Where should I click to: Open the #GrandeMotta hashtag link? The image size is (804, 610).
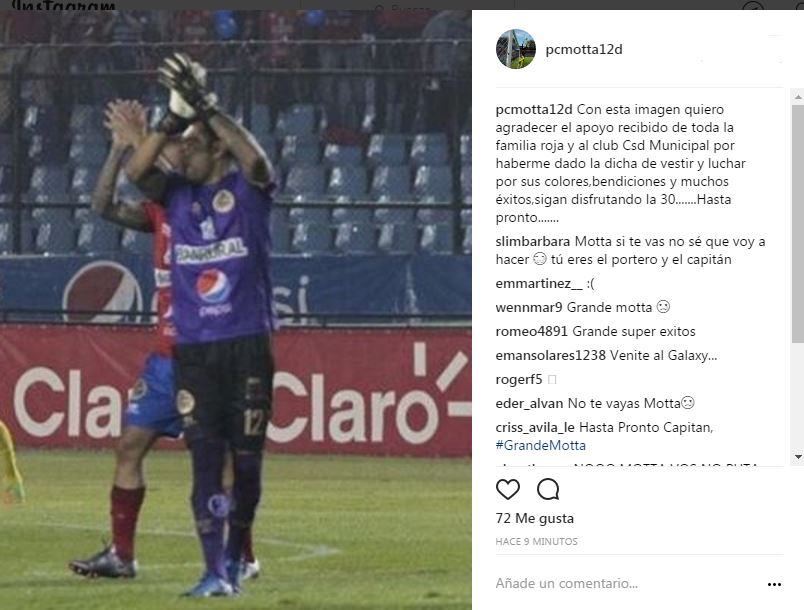540,445
